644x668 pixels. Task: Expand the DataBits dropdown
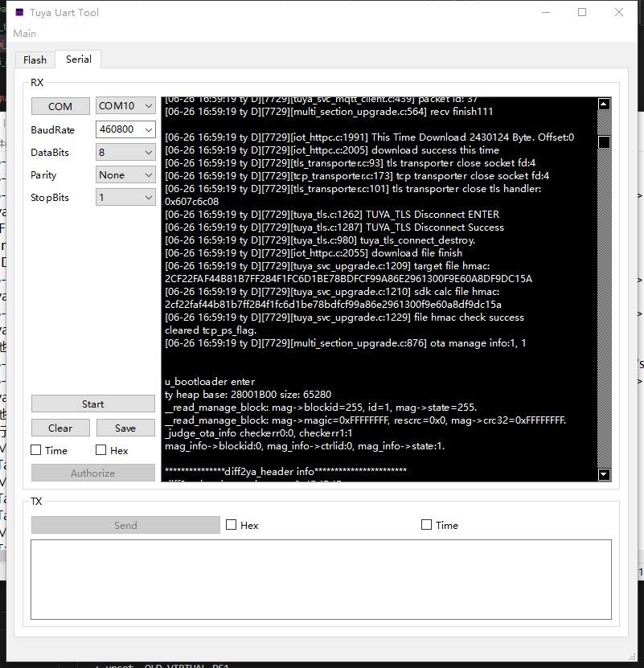pos(125,152)
